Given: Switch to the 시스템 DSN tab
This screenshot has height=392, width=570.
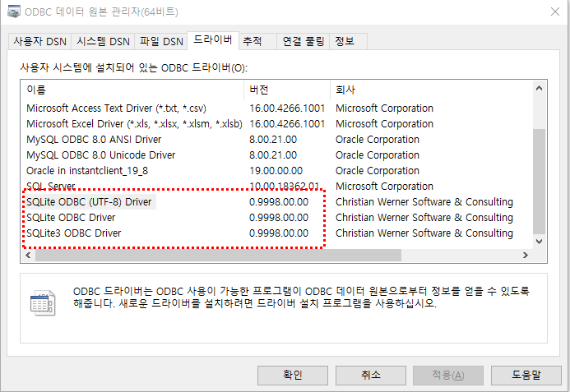Looking at the screenshot, I should pyautogui.click(x=103, y=41).
